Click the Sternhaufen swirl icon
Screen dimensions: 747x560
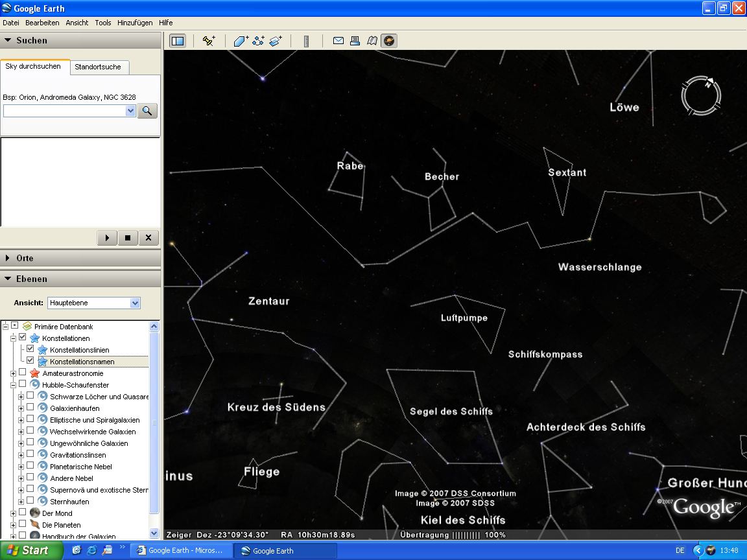pos(42,502)
